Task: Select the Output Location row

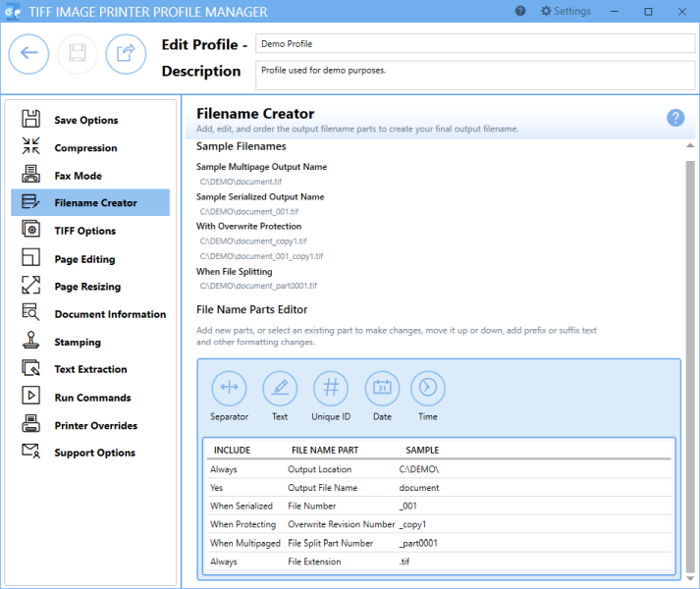Action: click(x=439, y=469)
